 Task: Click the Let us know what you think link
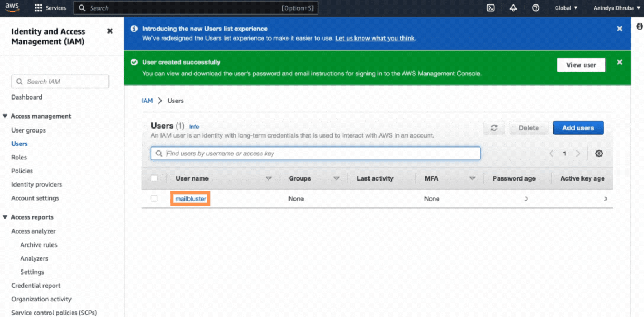click(x=376, y=38)
